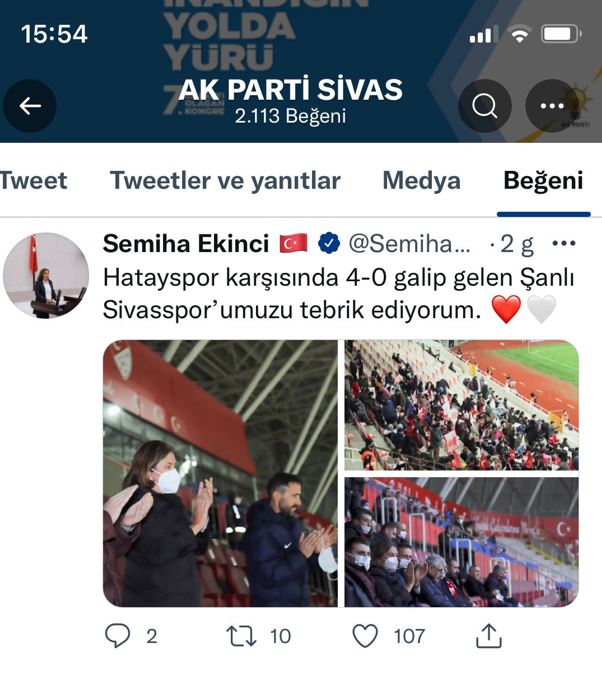Tap the AK PARTİ SİVAS header title
Screen dimensions: 602x678
(x=290, y=90)
